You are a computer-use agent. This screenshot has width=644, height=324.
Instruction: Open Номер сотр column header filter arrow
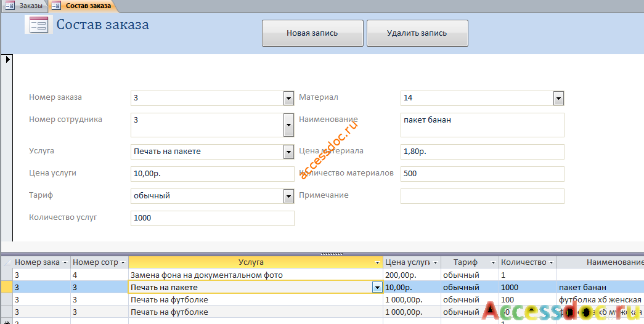point(123,262)
